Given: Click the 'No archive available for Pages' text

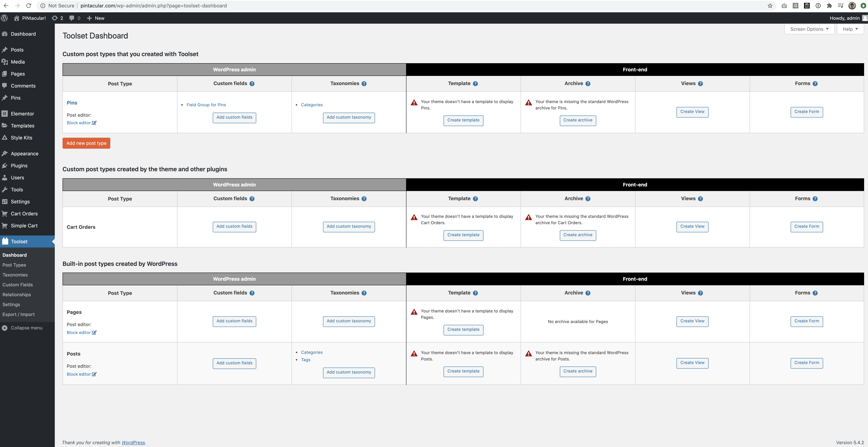Looking at the screenshot, I should point(578,322).
